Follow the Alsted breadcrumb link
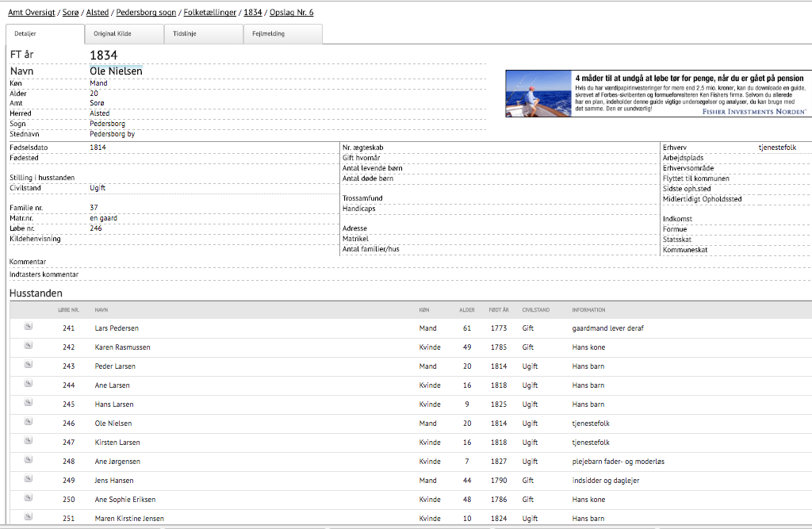The width and height of the screenshot is (812, 529). [x=98, y=13]
